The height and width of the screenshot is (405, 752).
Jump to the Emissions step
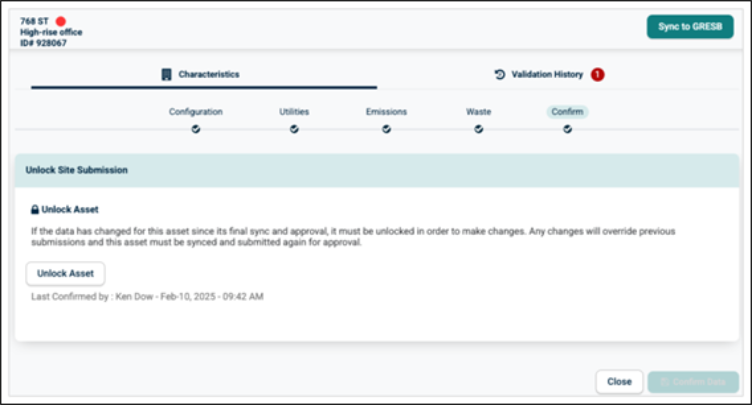(x=386, y=112)
